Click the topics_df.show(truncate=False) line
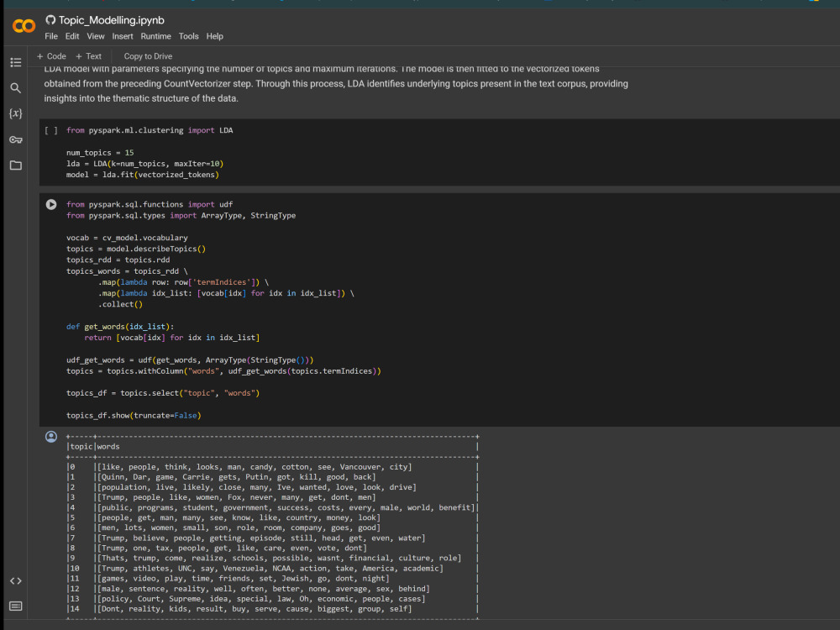This screenshot has height=630, width=840. [x=134, y=415]
